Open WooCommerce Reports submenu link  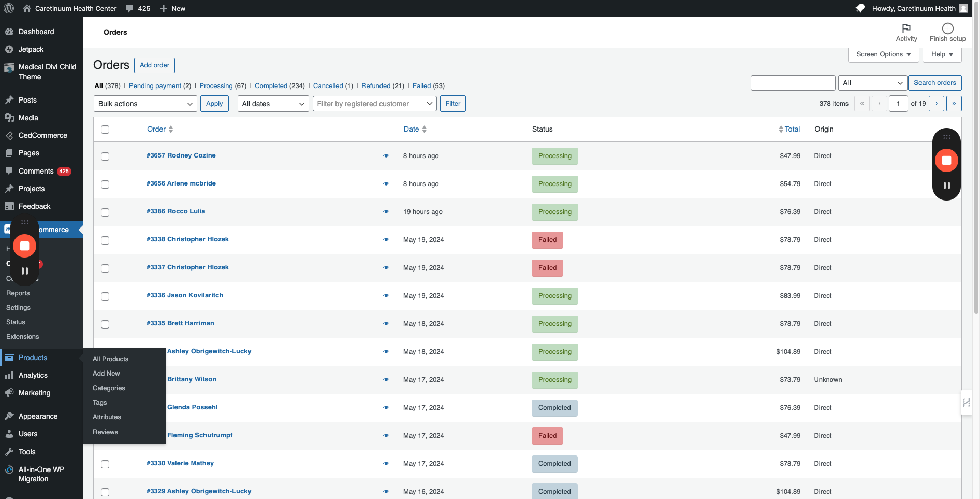click(x=18, y=293)
